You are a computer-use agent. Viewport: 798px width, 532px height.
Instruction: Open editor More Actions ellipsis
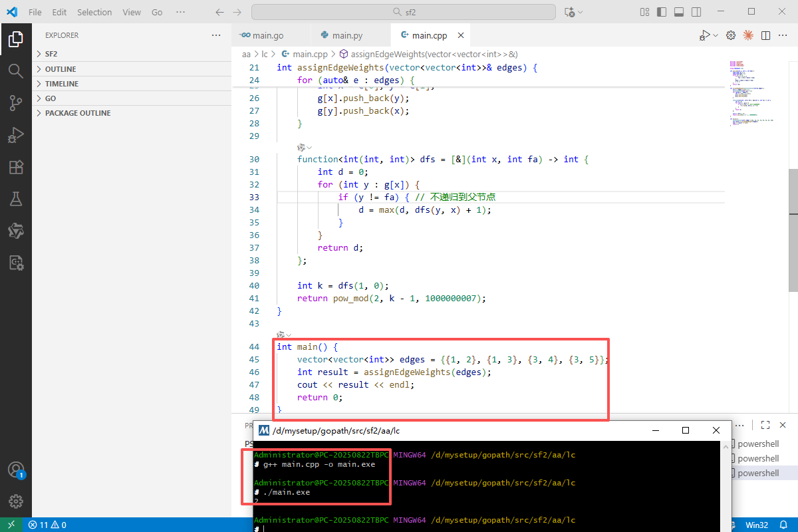783,35
